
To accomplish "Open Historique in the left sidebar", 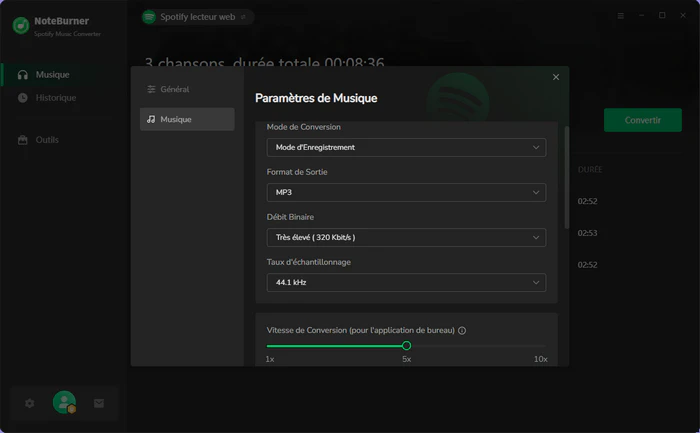I will (55, 98).
